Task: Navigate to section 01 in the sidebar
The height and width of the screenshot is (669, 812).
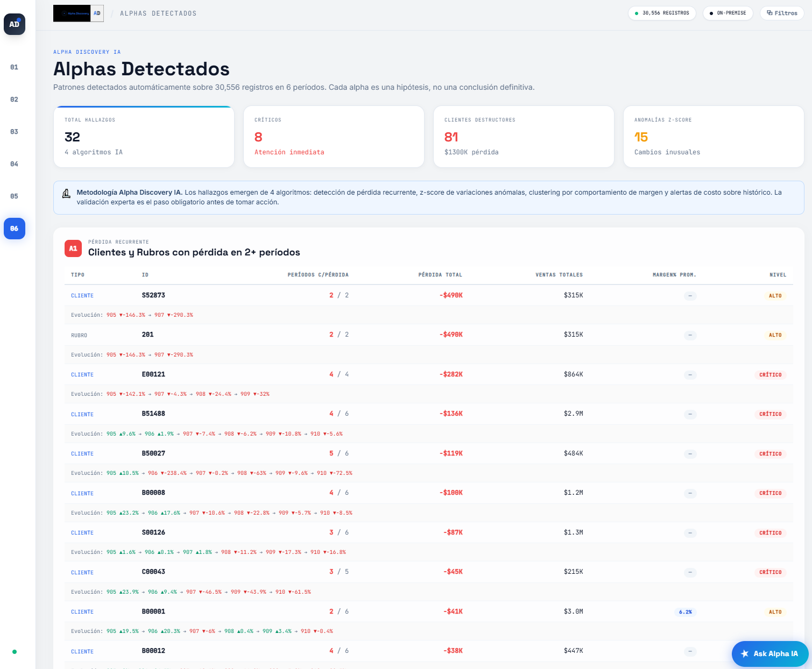Action: (x=14, y=67)
